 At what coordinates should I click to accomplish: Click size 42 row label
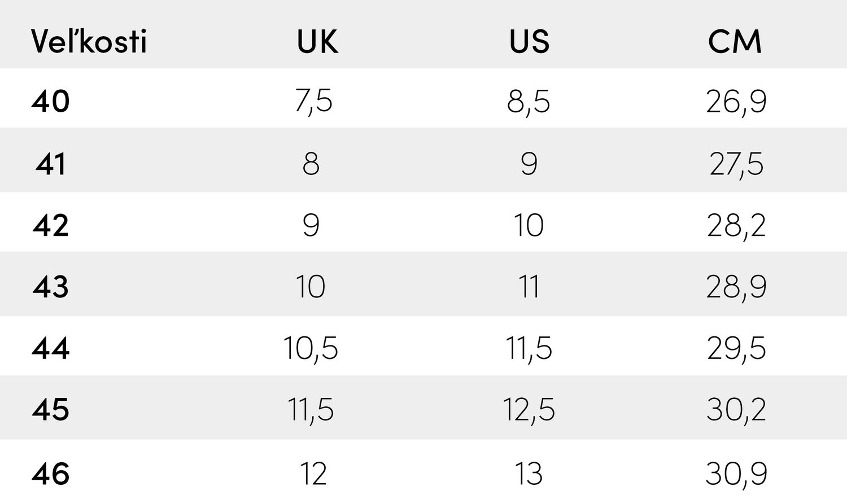[51, 225]
